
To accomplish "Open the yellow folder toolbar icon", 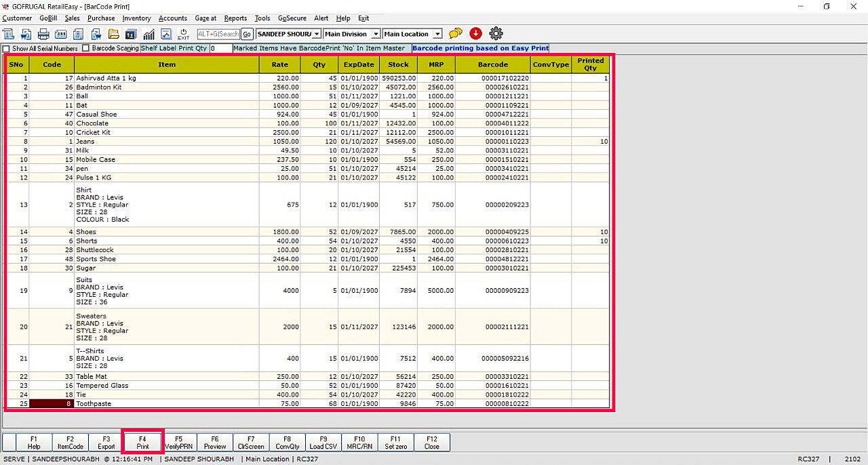I will (x=113, y=34).
